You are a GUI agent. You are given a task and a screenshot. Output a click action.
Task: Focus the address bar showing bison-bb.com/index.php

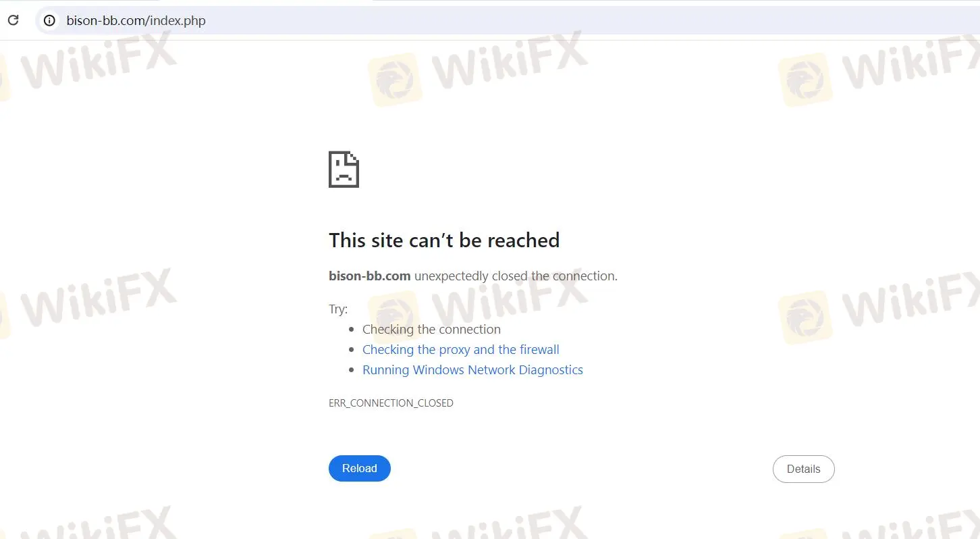506,21
